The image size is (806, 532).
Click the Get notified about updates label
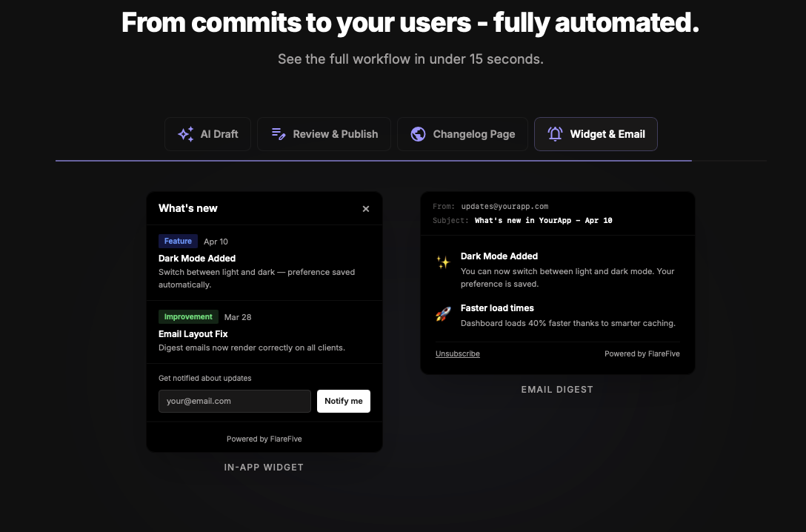coord(204,379)
